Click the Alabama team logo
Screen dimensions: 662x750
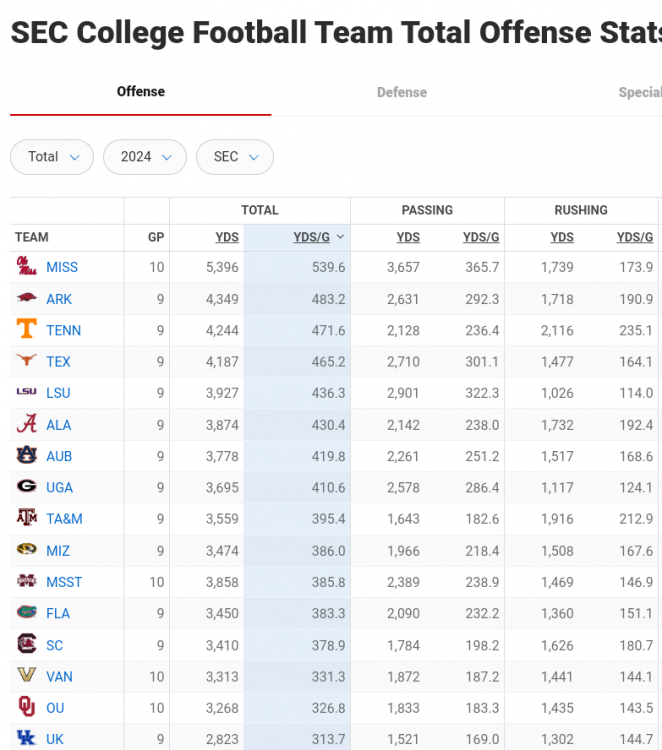27,424
